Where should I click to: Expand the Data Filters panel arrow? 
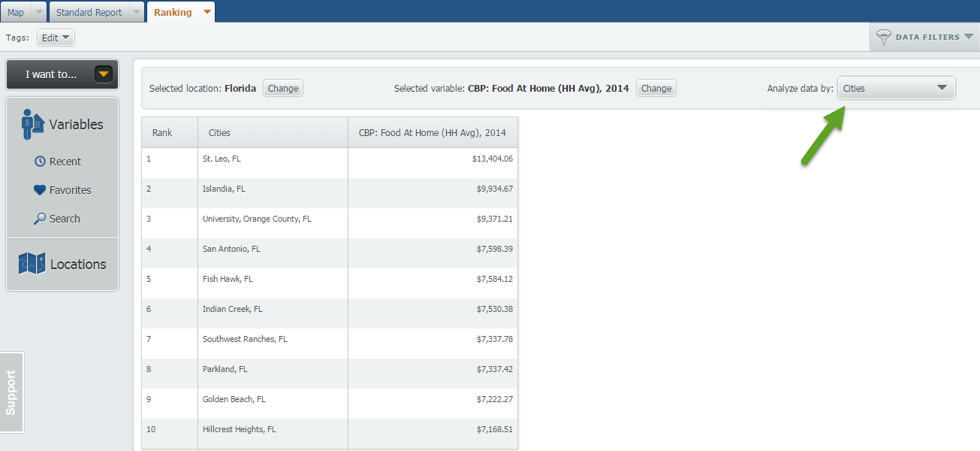pos(969,37)
